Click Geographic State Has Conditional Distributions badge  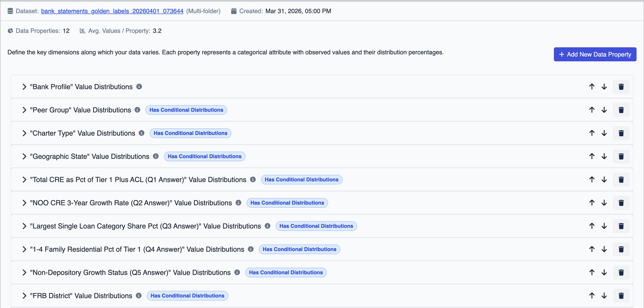coord(204,156)
